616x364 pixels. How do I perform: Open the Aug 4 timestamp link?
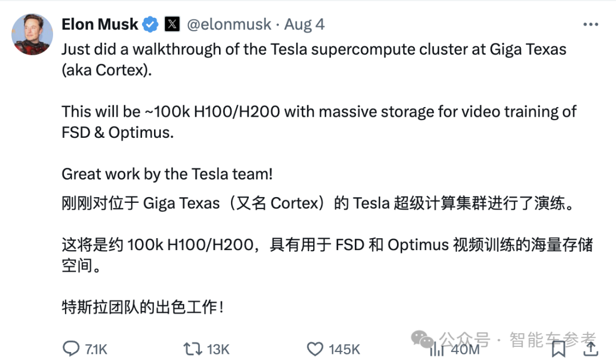coord(304,24)
